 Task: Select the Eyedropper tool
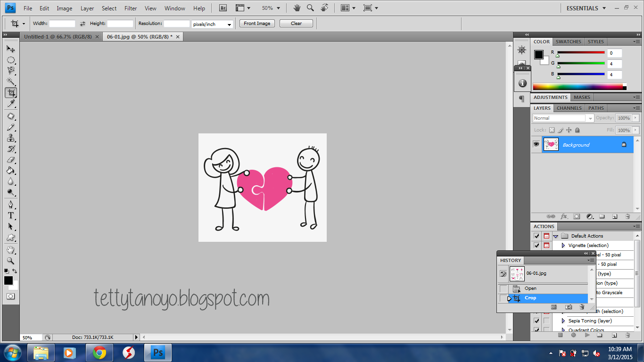(x=10, y=104)
